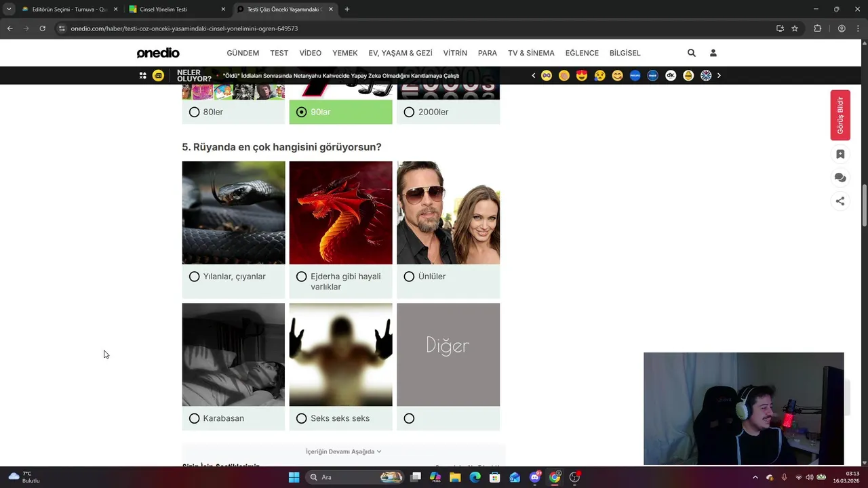
Task: Open Discord from the taskbar
Action: (x=535, y=477)
